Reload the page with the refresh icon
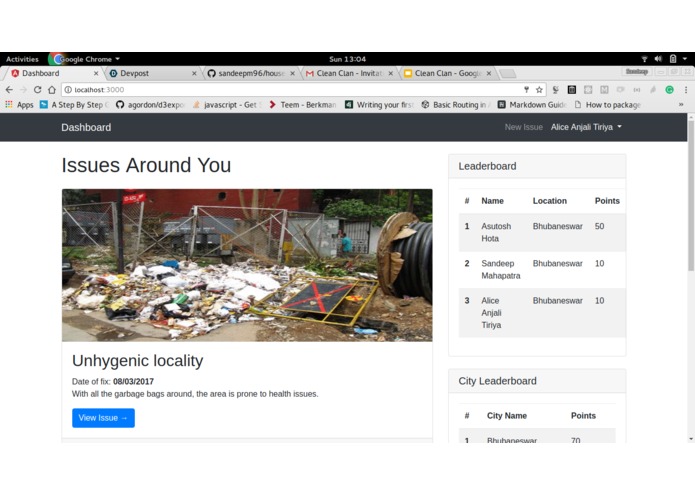The width and height of the screenshot is (695, 494). coord(38,90)
